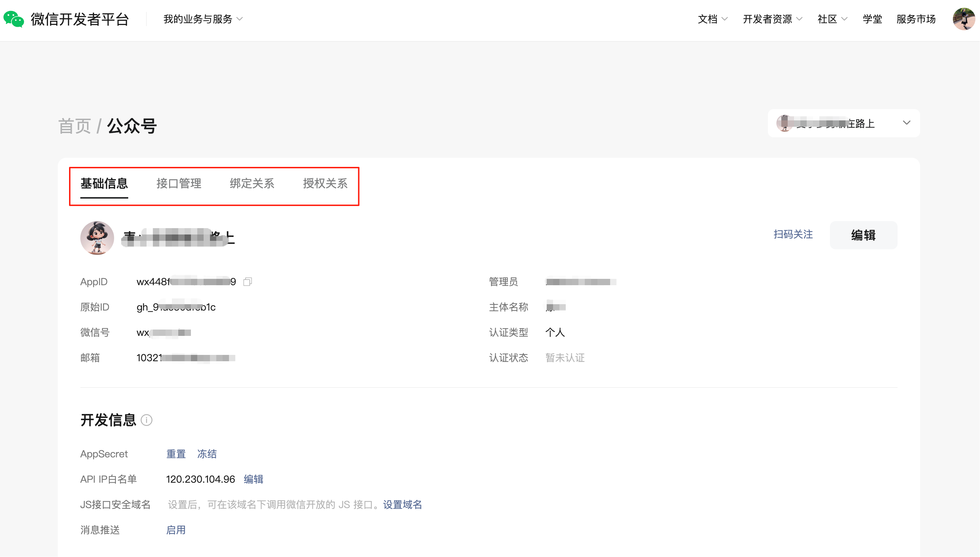
Task: Edit the API IP白名单 entry
Action: tap(253, 479)
